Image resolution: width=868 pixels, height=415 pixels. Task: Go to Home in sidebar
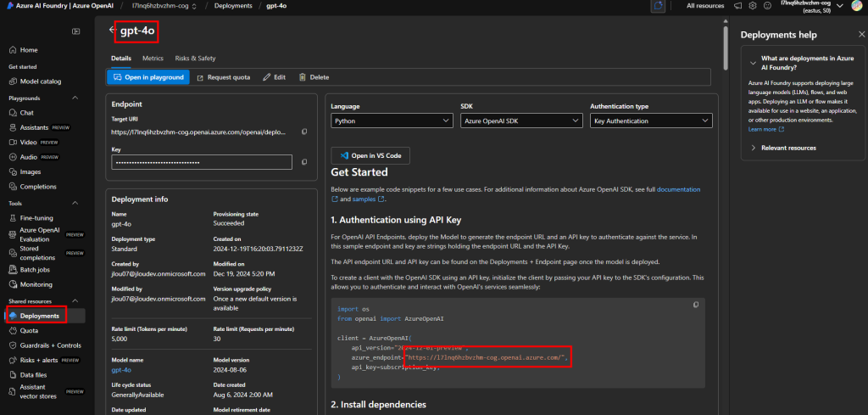click(x=24, y=50)
